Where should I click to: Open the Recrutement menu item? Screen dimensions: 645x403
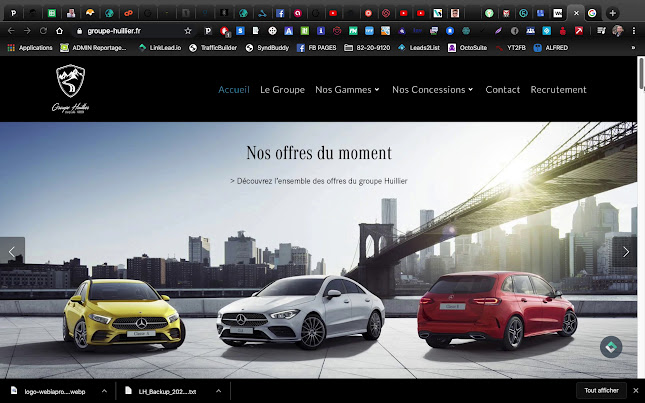click(558, 90)
